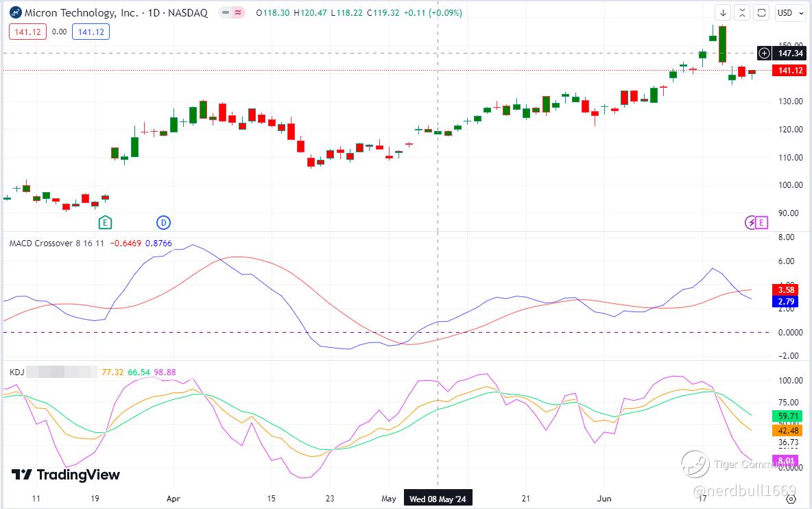Viewport: 812px width, 509px height.
Task: Click the orange 42.48 KDJ scale label
Action: (787, 430)
